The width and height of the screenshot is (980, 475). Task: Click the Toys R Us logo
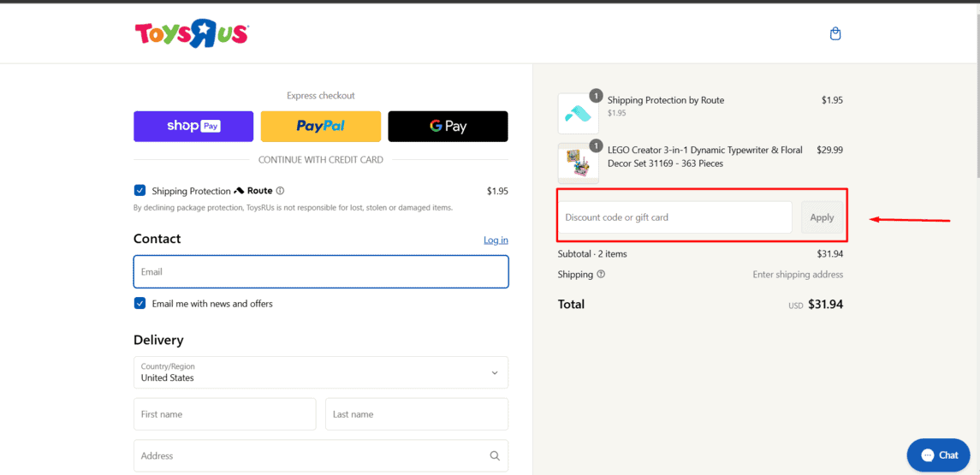(192, 33)
